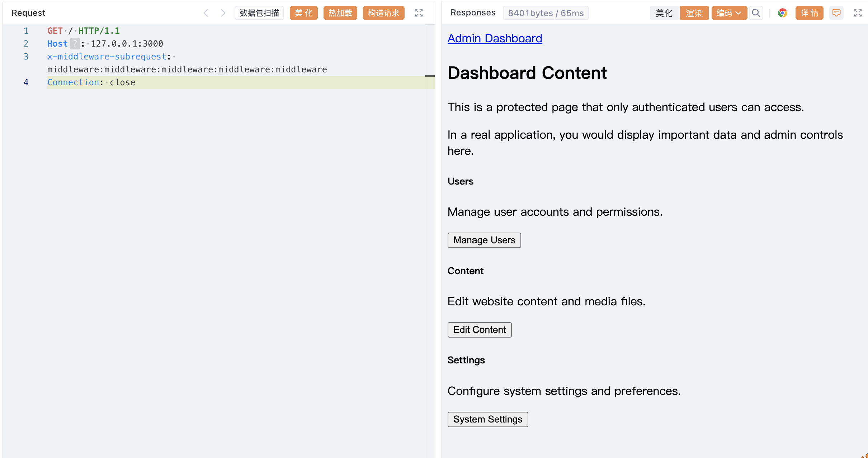Click the question mark beside Host

[75, 44]
